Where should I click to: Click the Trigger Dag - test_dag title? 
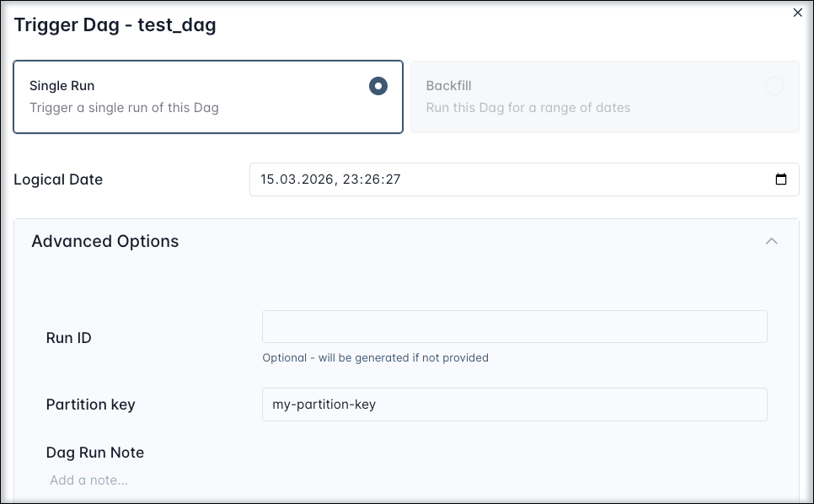(114, 24)
